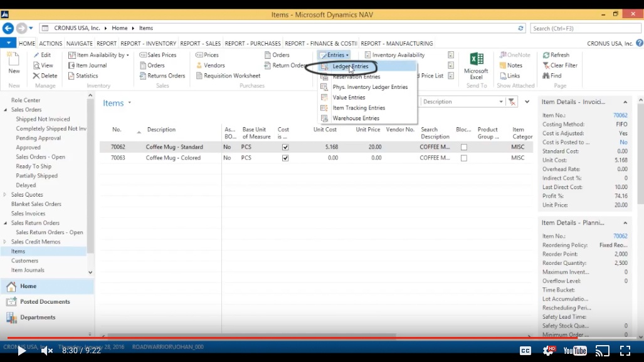644x362 pixels.
Task: Open the Item Availability by dropdown
Action: point(98,54)
